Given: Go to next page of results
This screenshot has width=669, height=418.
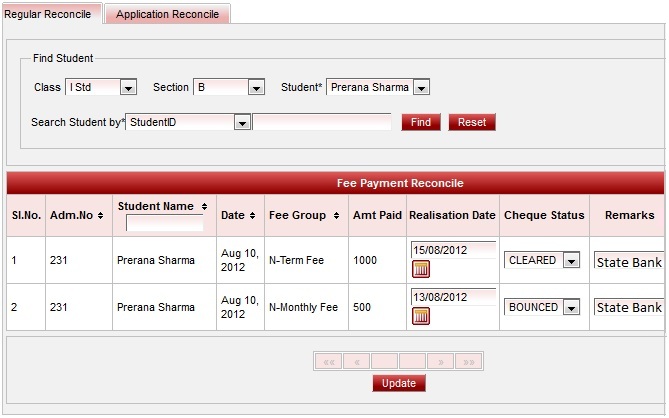Looking at the screenshot, I should click(440, 362).
